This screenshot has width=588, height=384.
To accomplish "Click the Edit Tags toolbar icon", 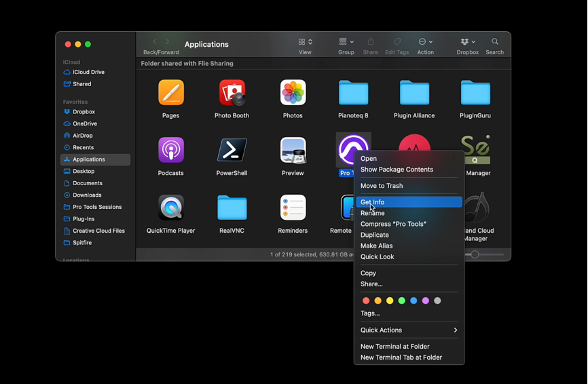I will click(x=397, y=41).
